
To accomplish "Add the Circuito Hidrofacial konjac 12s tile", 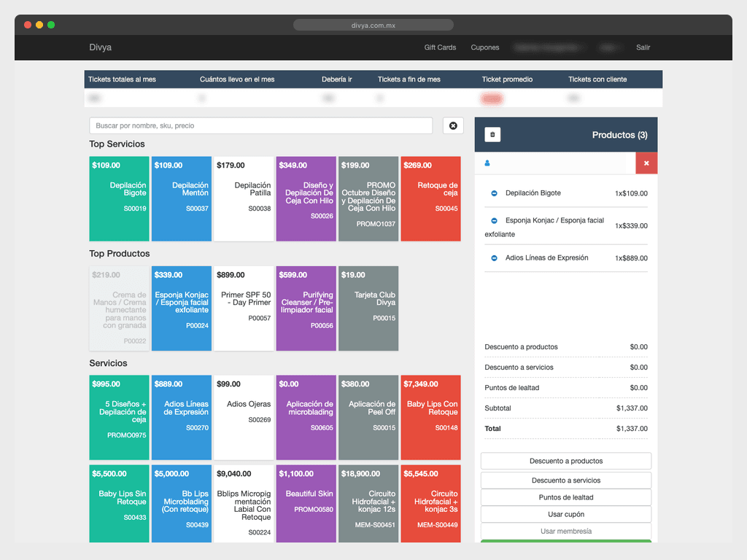I will point(368,504).
